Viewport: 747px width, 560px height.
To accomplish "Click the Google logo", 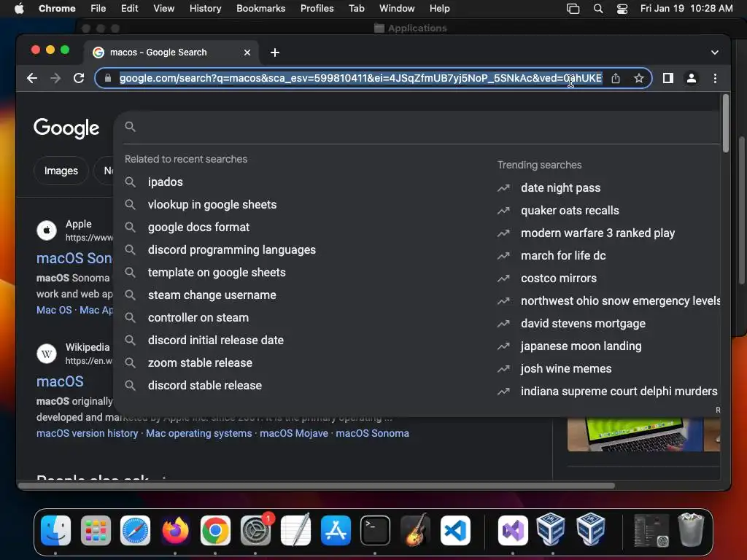I will pyautogui.click(x=66, y=128).
